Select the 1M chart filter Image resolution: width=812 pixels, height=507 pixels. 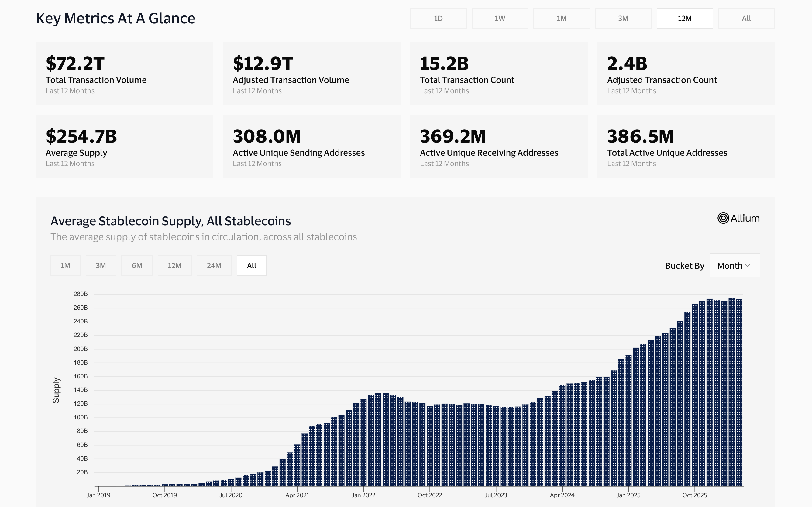click(x=65, y=265)
